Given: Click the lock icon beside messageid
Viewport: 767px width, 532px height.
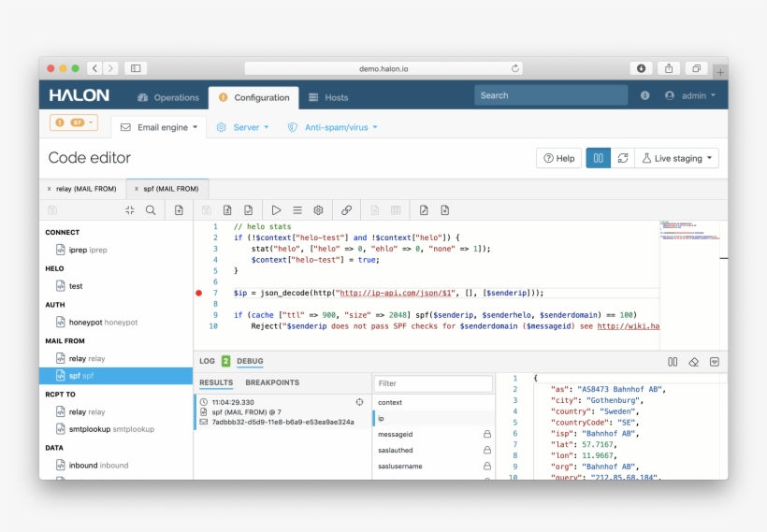Looking at the screenshot, I should coord(487,434).
